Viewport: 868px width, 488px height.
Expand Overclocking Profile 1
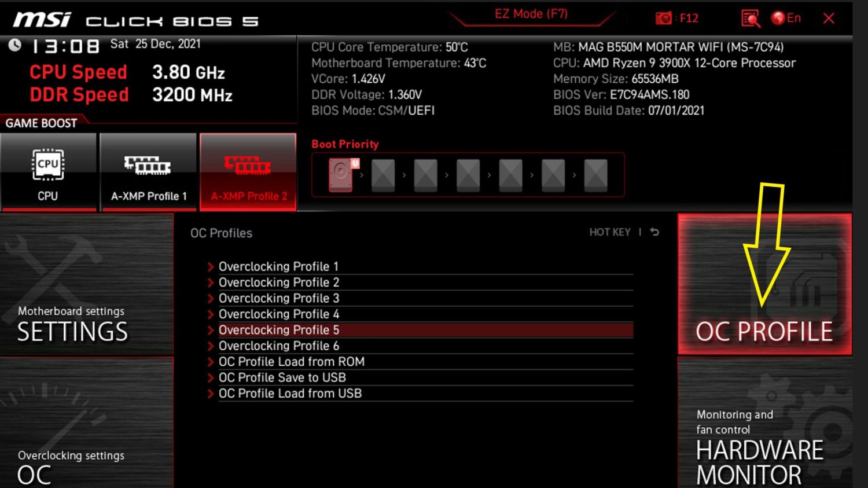pyautogui.click(x=278, y=267)
